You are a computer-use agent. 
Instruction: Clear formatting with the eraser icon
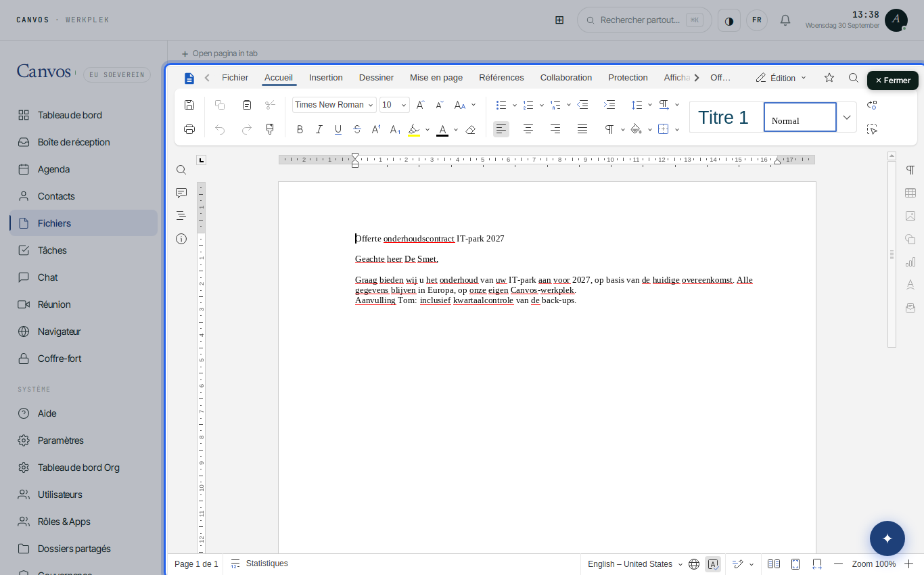point(471,129)
